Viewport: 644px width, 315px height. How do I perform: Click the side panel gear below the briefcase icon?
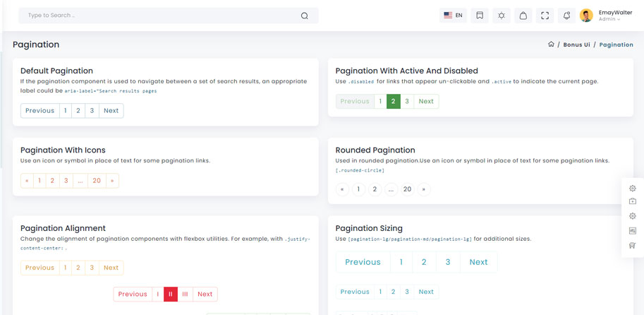pyautogui.click(x=633, y=215)
